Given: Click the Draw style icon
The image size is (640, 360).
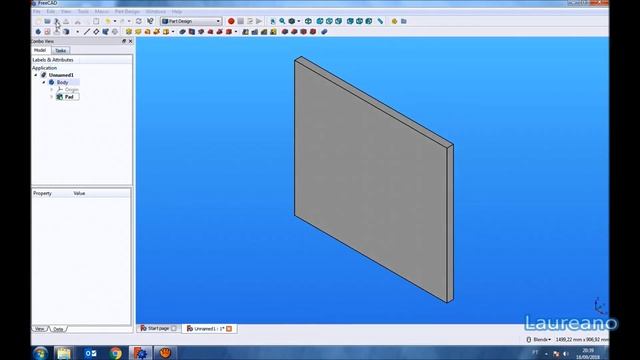Looking at the screenshot, I should (x=291, y=21).
